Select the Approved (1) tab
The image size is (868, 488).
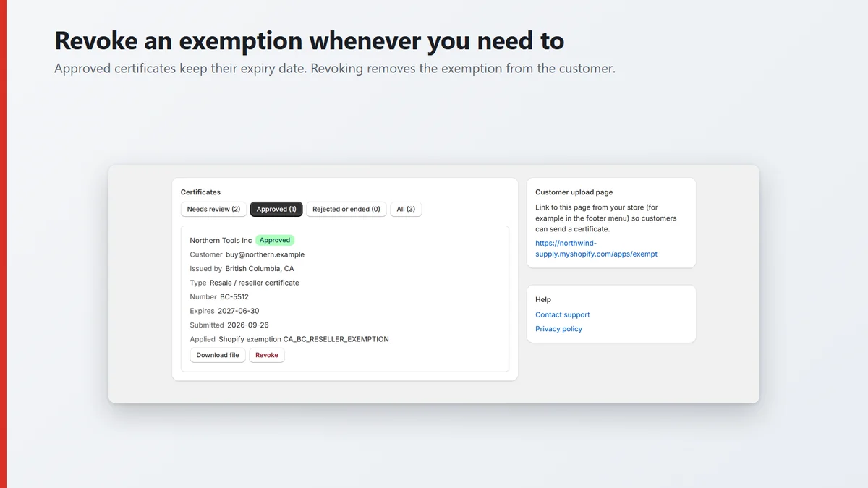[x=276, y=209]
